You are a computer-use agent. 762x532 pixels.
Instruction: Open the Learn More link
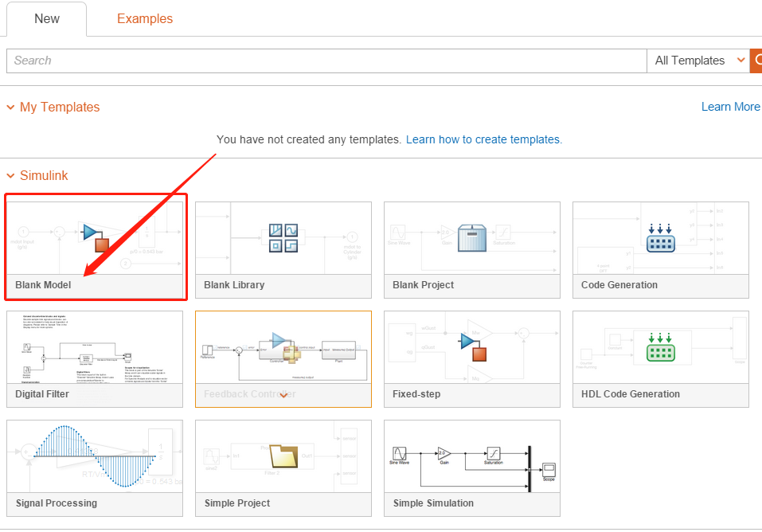(x=730, y=107)
